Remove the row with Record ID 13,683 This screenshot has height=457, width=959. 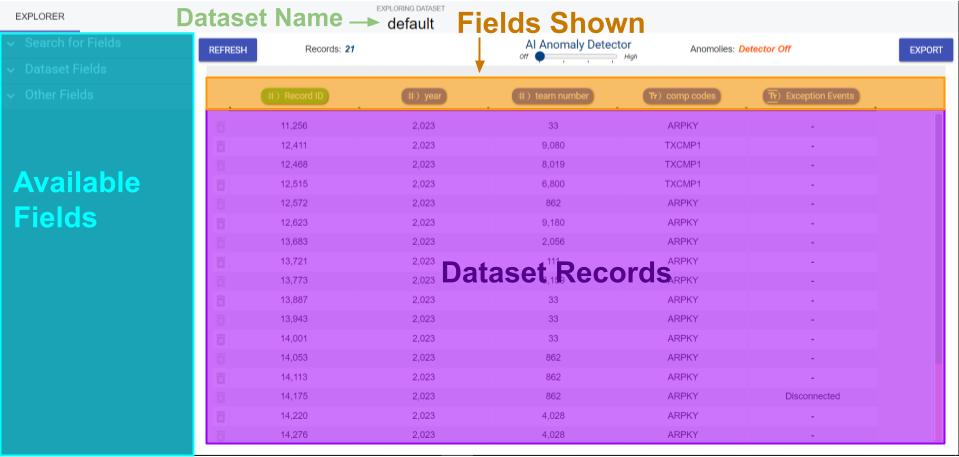(x=221, y=243)
